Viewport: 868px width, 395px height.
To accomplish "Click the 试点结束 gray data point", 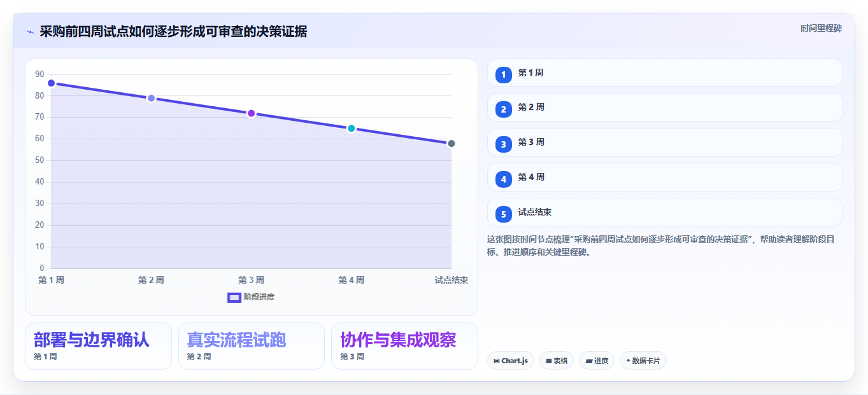I will 451,143.
